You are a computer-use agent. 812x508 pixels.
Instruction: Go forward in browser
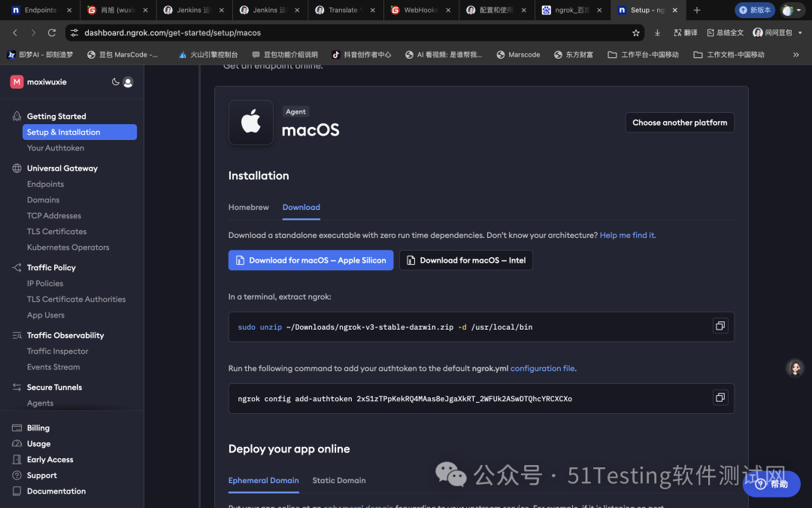(33, 32)
